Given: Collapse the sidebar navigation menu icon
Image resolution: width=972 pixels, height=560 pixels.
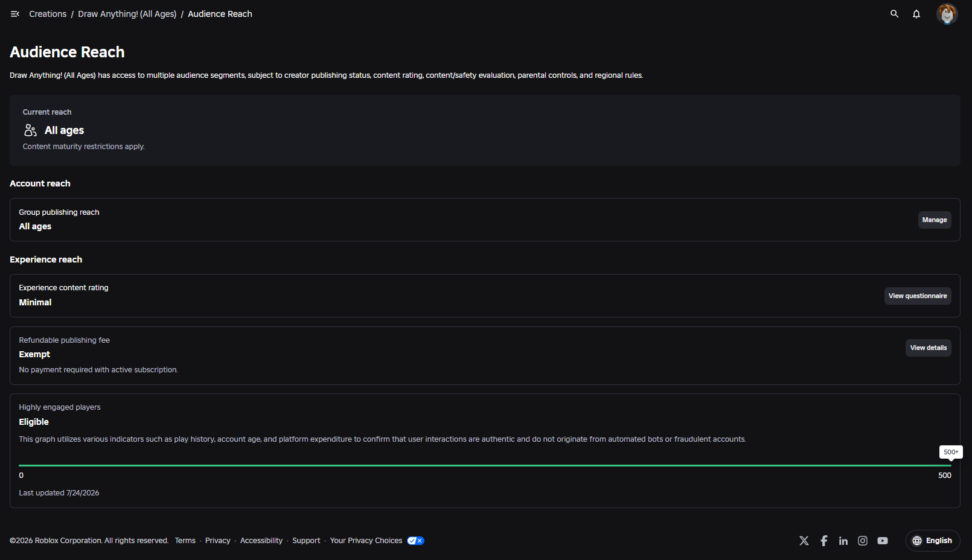Looking at the screenshot, I should (15, 14).
